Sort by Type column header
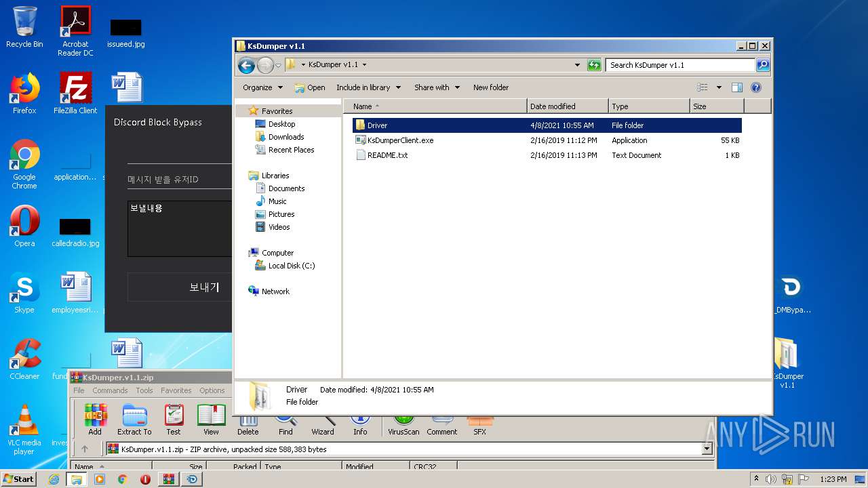Image resolution: width=868 pixels, height=488 pixels. tap(649, 106)
